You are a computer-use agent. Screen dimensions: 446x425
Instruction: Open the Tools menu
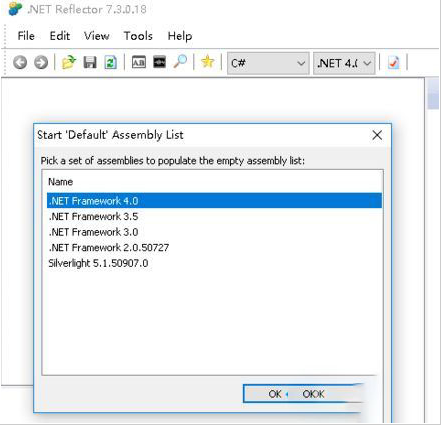click(138, 36)
